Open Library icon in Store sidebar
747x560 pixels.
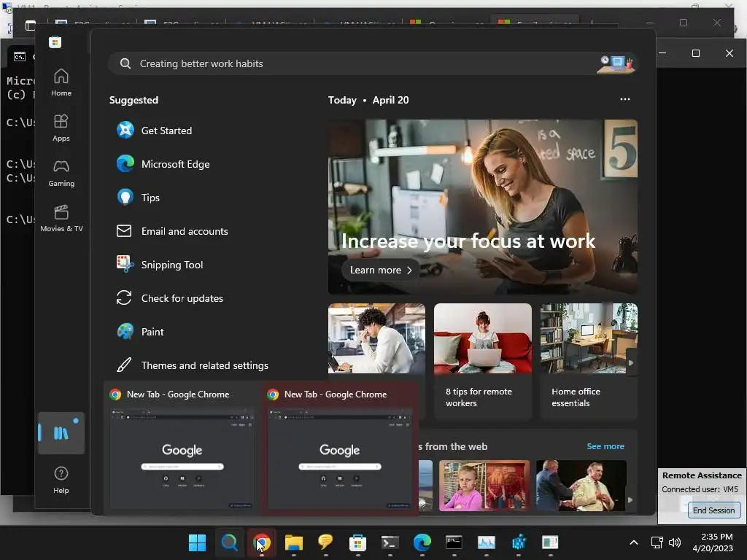pyautogui.click(x=61, y=433)
